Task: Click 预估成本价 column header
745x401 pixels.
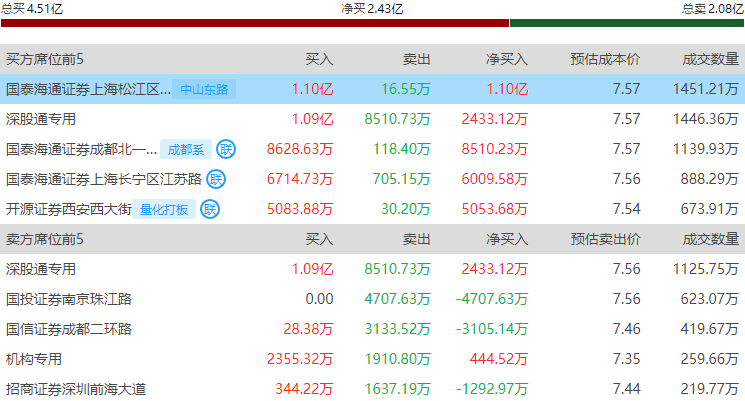Action: (x=605, y=59)
